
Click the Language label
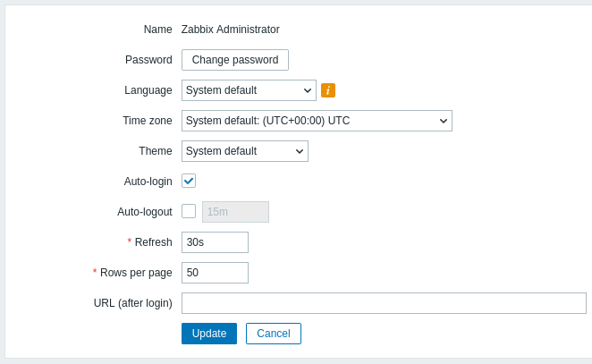[x=148, y=90]
